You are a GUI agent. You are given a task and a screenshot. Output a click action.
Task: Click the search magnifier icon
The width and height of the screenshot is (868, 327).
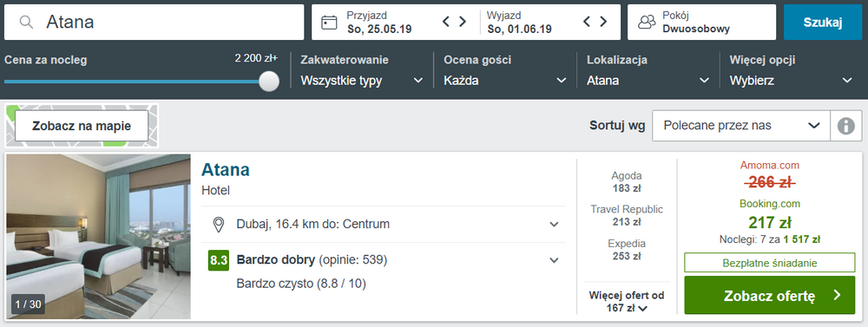tap(26, 23)
